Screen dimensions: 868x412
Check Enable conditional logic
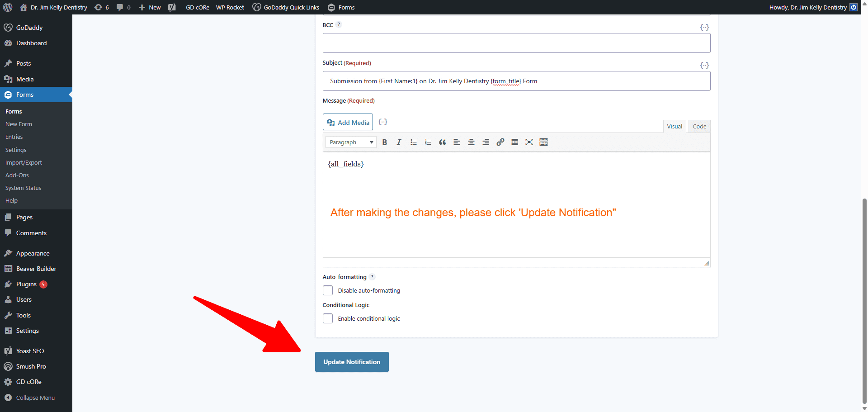pos(328,318)
